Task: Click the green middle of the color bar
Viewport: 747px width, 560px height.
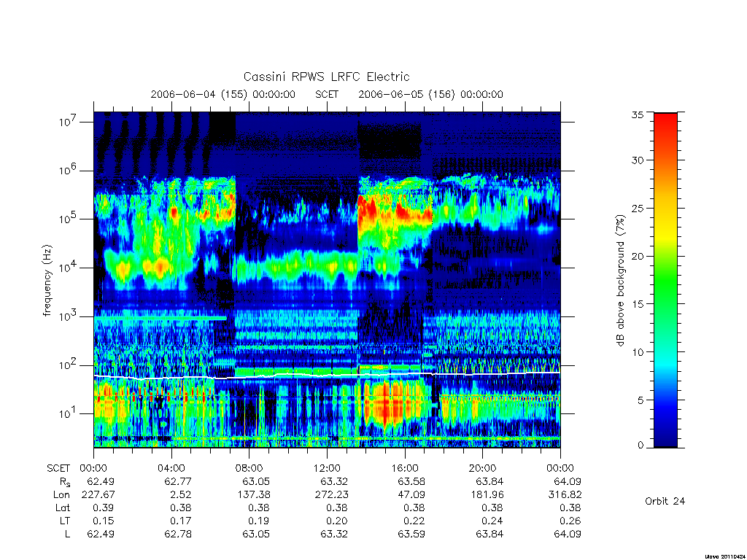Action: tap(665, 281)
